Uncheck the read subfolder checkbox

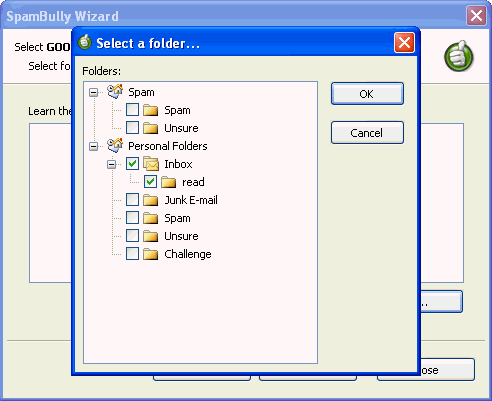[x=150, y=182]
